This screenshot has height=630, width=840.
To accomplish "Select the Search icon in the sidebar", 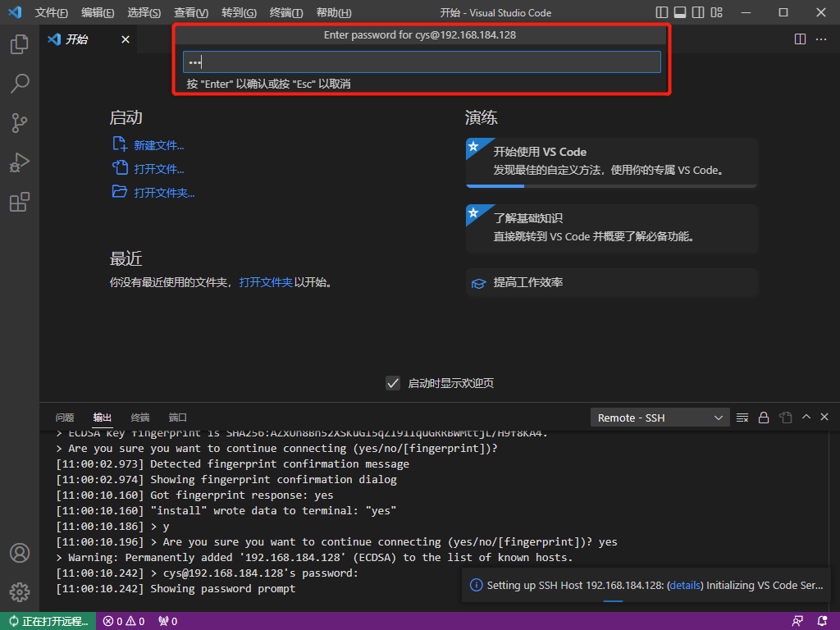I will (19, 83).
